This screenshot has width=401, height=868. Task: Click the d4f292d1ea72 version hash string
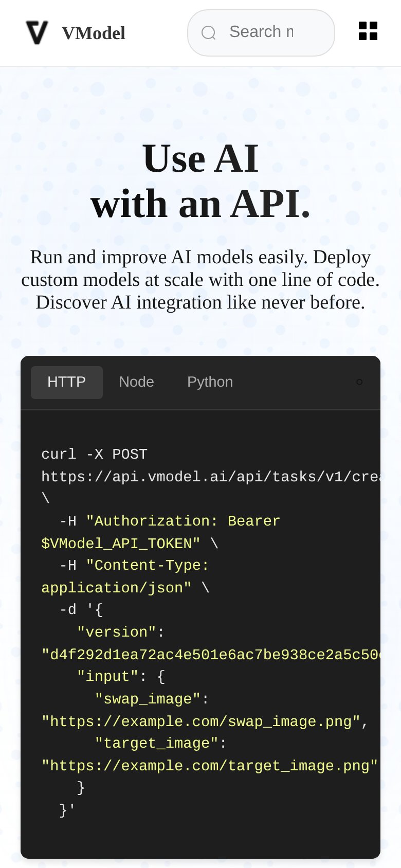pyautogui.click(x=211, y=655)
